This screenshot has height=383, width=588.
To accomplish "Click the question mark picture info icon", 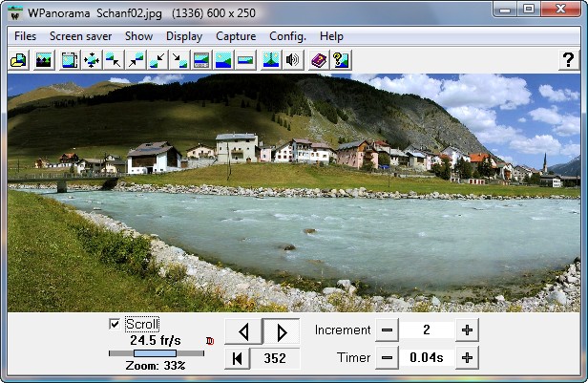I will 341,60.
